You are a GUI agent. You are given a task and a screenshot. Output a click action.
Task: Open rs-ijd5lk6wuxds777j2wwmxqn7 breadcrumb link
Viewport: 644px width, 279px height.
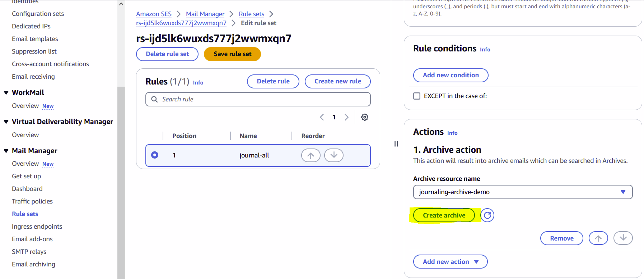tap(181, 23)
